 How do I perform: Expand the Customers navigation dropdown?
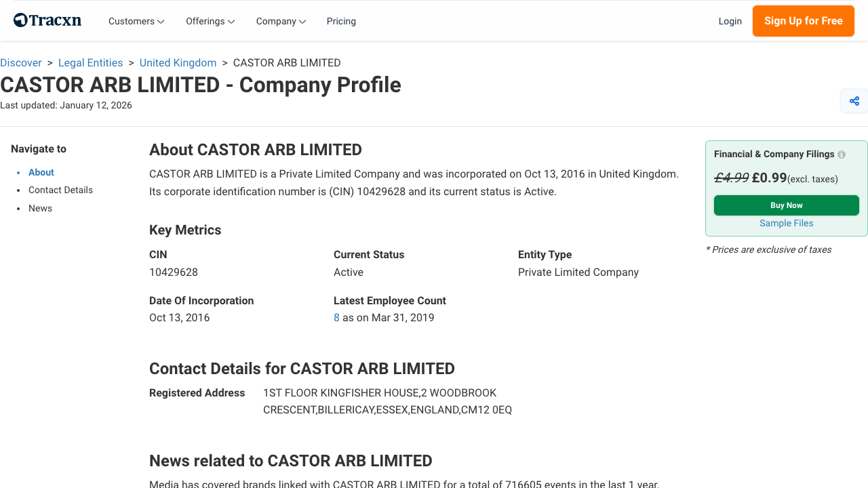136,21
